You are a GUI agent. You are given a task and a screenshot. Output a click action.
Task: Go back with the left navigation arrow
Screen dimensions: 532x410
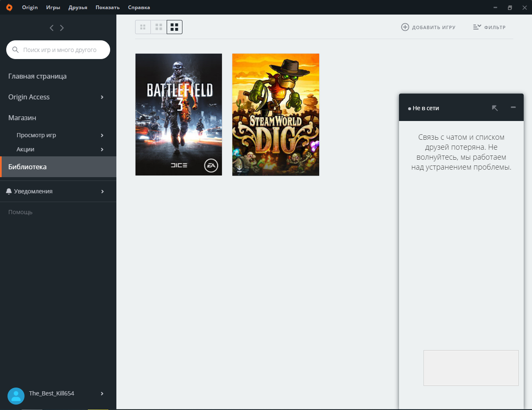[x=52, y=28]
